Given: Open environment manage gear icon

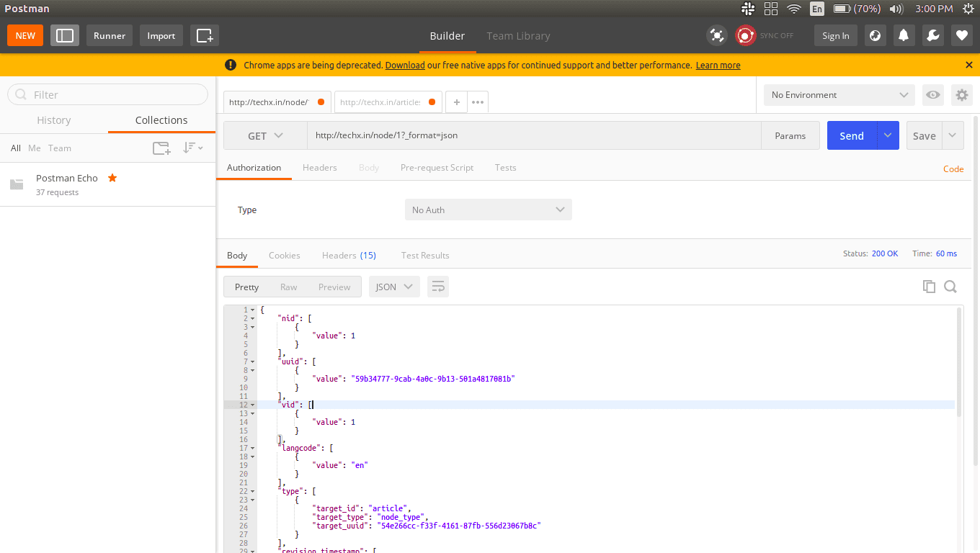Looking at the screenshot, I should pos(961,95).
